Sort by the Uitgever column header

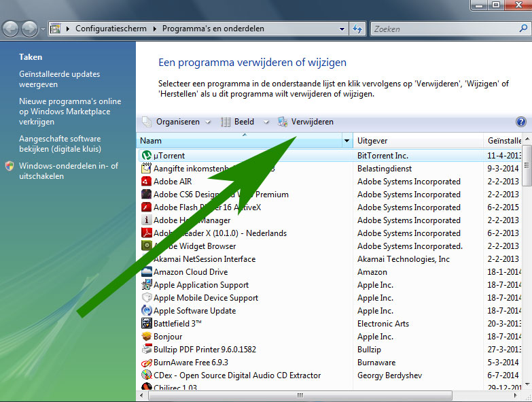click(418, 141)
